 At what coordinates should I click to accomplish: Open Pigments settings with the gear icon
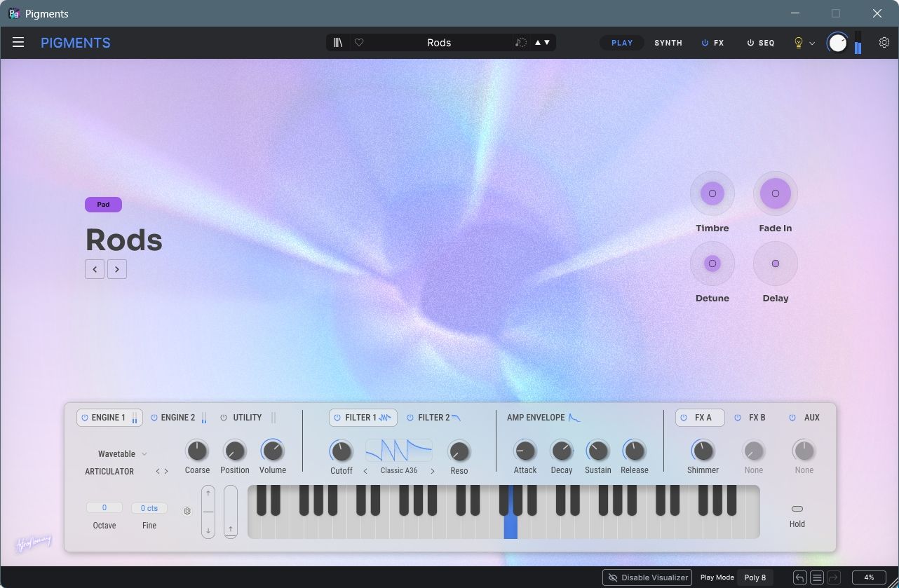(x=884, y=42)
